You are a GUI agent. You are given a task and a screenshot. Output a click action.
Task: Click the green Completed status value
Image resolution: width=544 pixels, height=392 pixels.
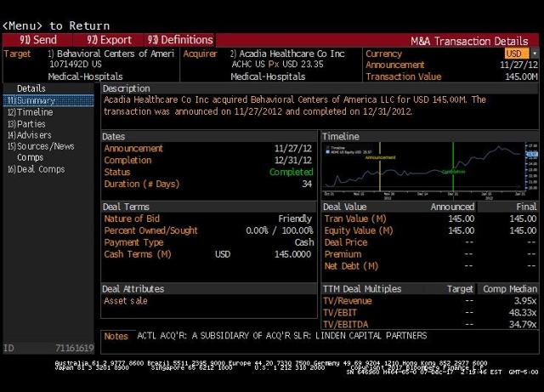292,172
